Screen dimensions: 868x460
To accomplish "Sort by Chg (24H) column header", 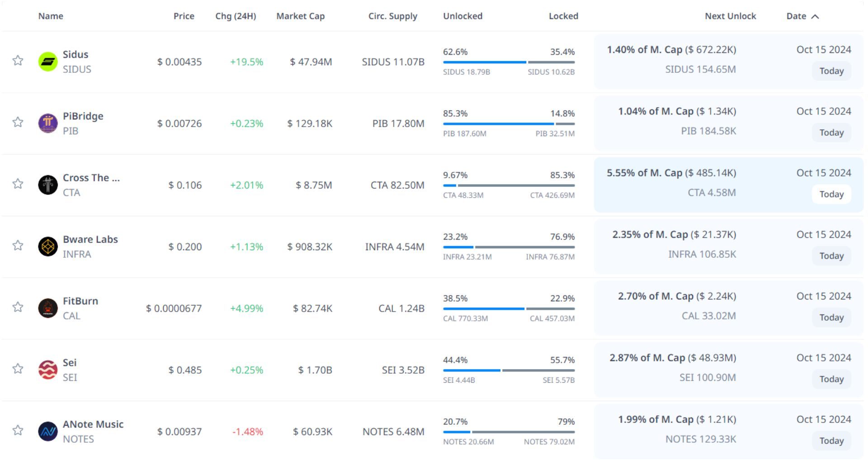I will pyautogui.click(x=236, y=16).
